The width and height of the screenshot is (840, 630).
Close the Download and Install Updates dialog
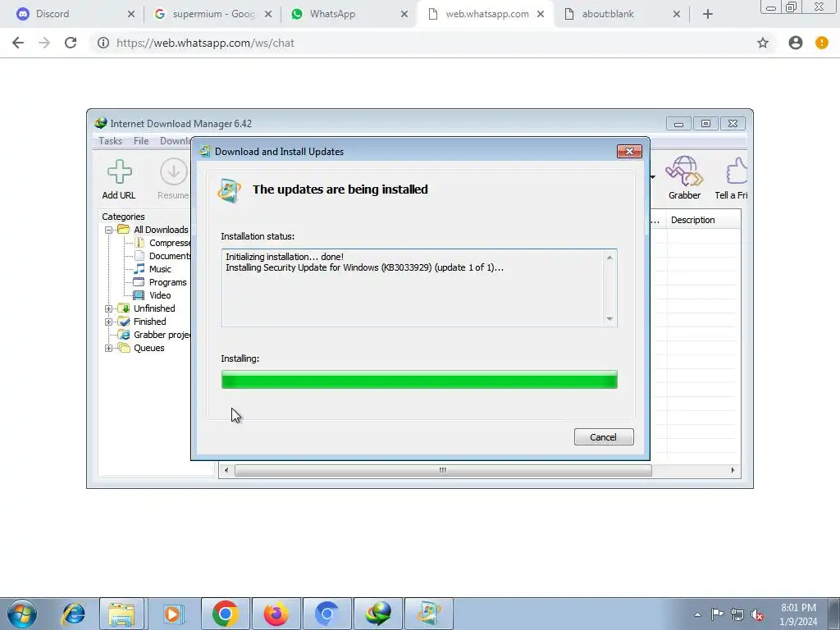[x=629, y=152]
